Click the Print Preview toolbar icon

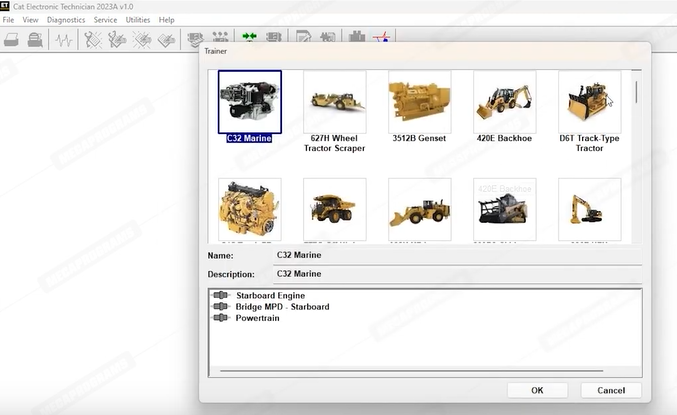click(x=35, y=40)
